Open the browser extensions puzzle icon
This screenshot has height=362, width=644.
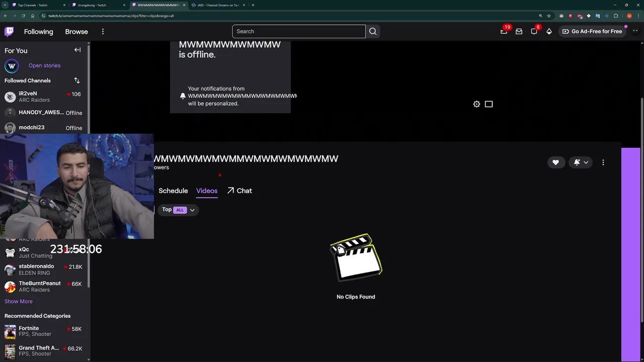(x=616, y=16)
